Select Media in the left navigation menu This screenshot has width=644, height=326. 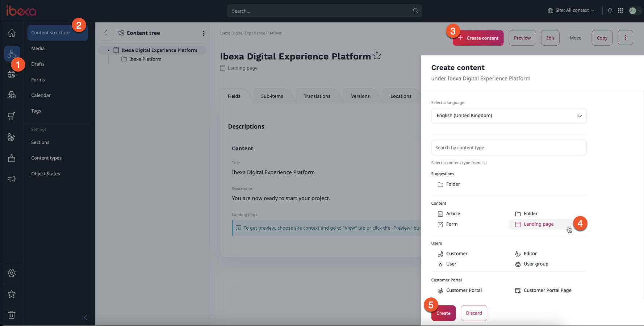coord(37,48)
